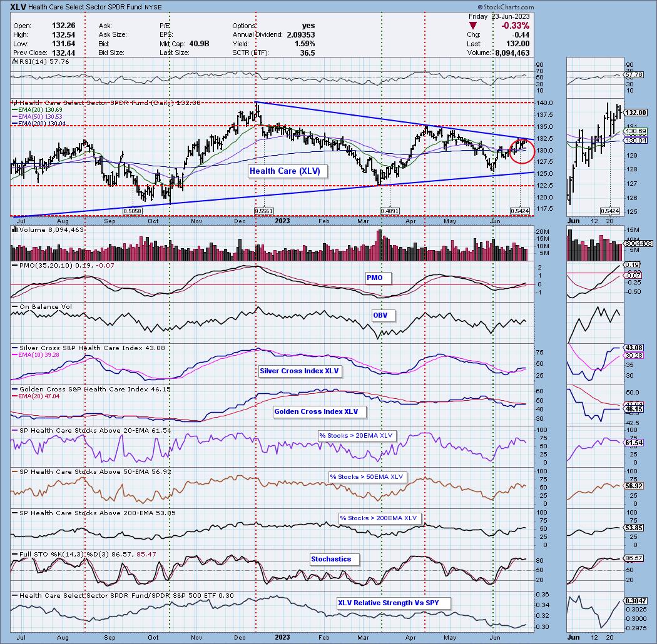Click the Mkt Cap value 40.9B

coord(198,44)
